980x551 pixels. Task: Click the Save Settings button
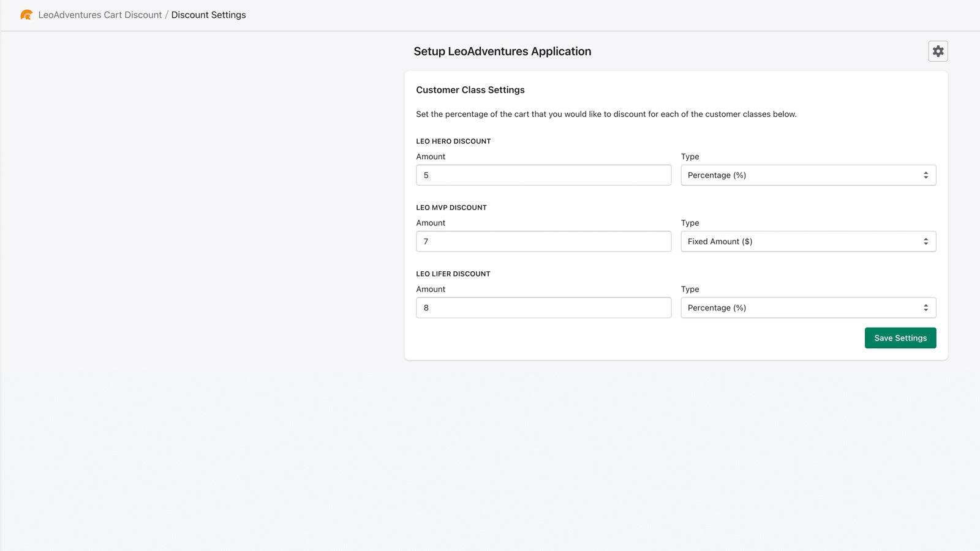pos(900,338)
